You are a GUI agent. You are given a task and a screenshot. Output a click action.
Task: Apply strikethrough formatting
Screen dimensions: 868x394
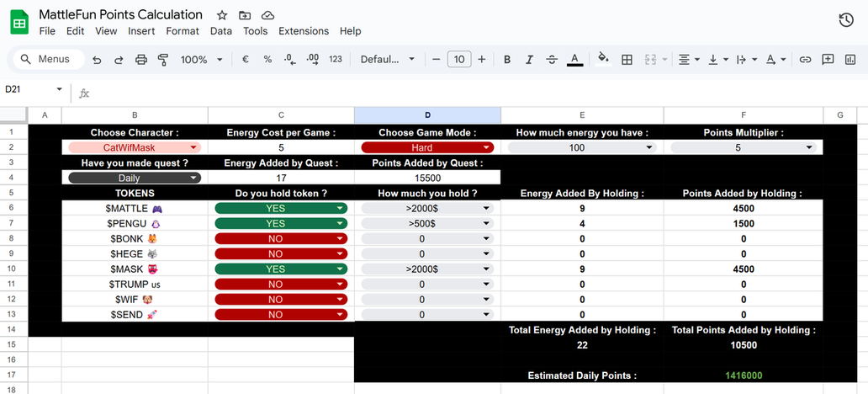tap(552, 60)
